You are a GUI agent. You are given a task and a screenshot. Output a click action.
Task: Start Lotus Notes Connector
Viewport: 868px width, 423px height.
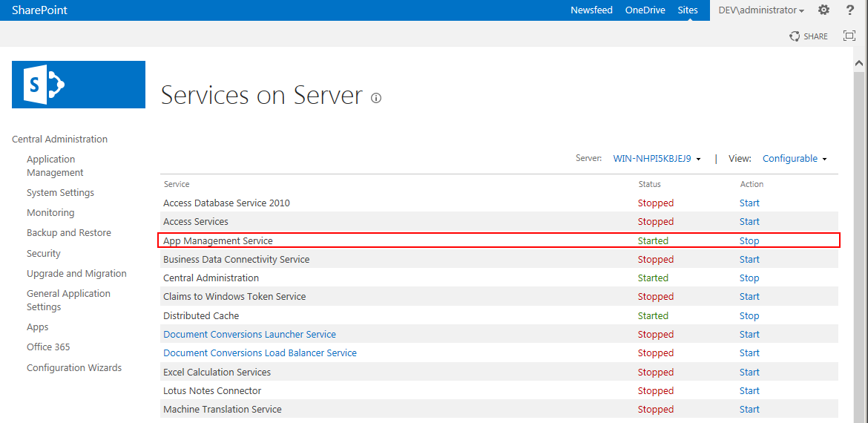click(x=749, y=391)
